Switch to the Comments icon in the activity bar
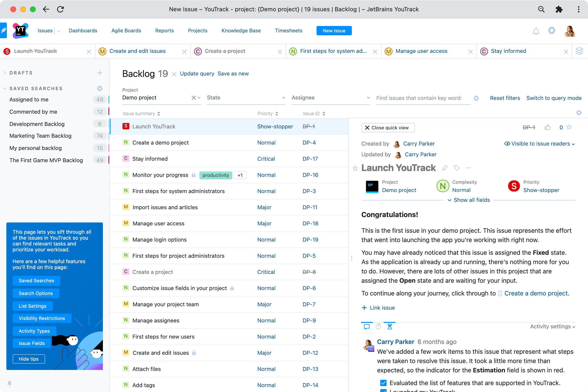 point(367,326)
